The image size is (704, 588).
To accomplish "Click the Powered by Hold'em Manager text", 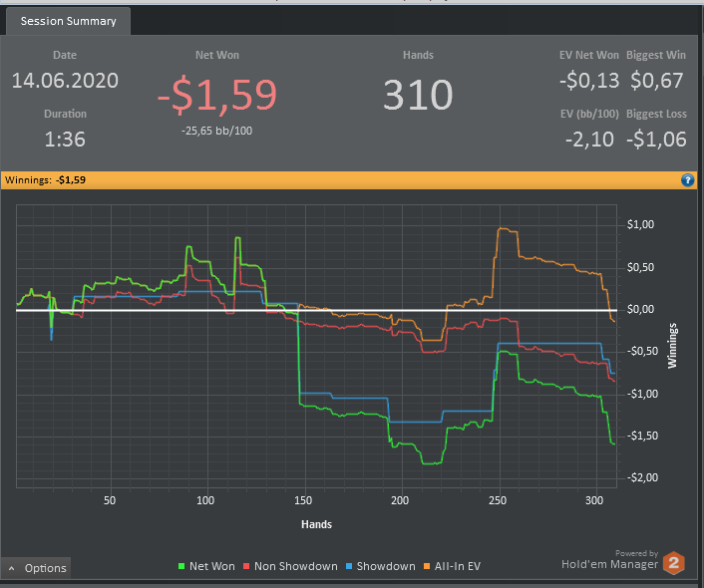I will coord(610,560).
